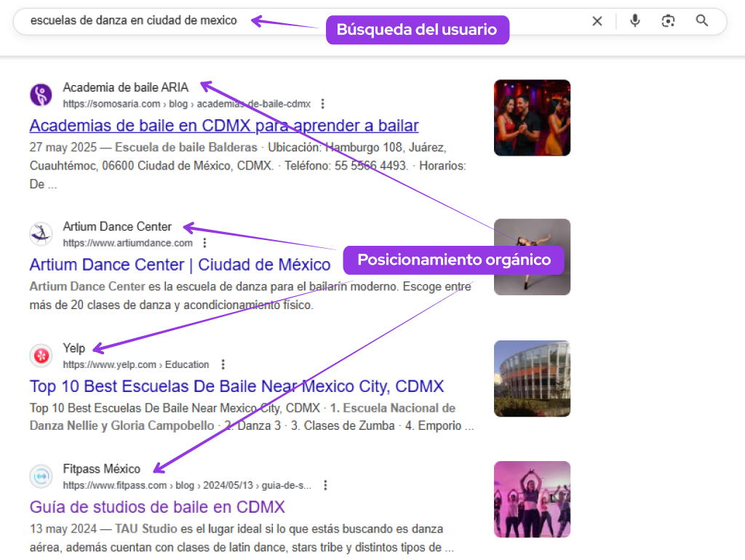Activate voice search with the microphone icon
This screenshot has width=745, height=560.
(x=634, y=21)
